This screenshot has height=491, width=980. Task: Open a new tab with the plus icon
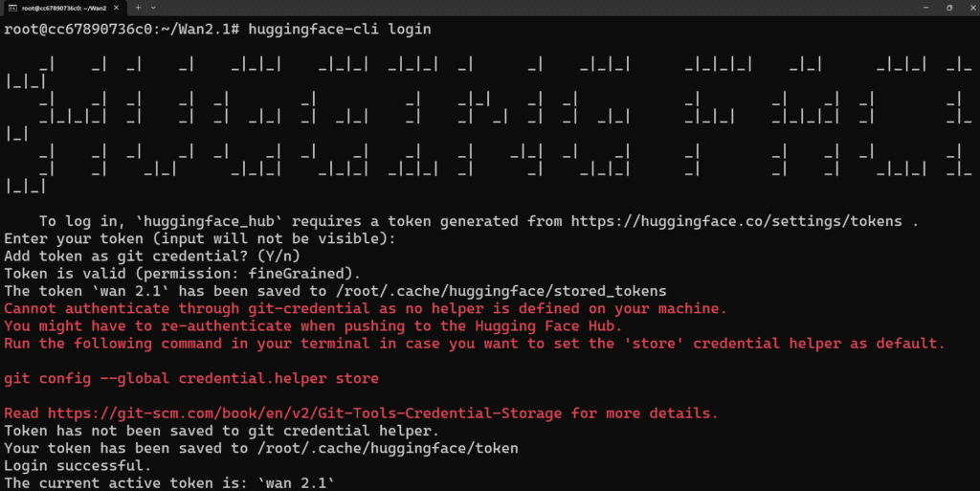tap(138, 8)
